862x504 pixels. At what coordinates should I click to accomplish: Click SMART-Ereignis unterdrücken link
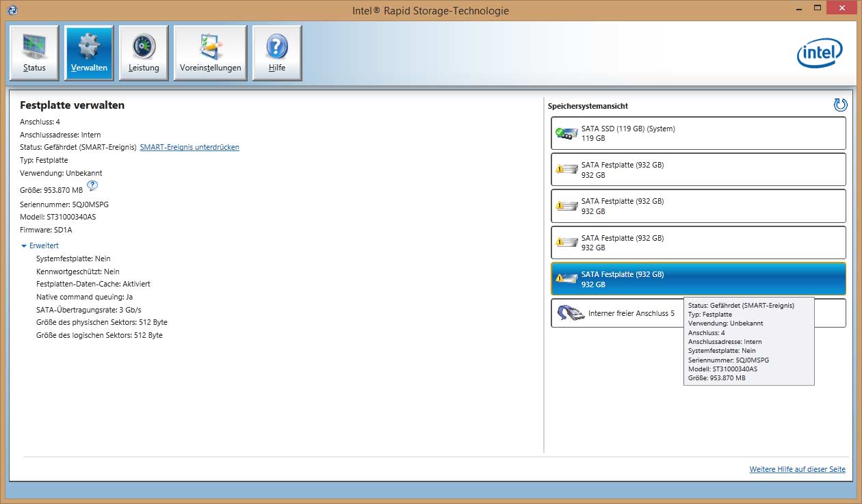190,147
